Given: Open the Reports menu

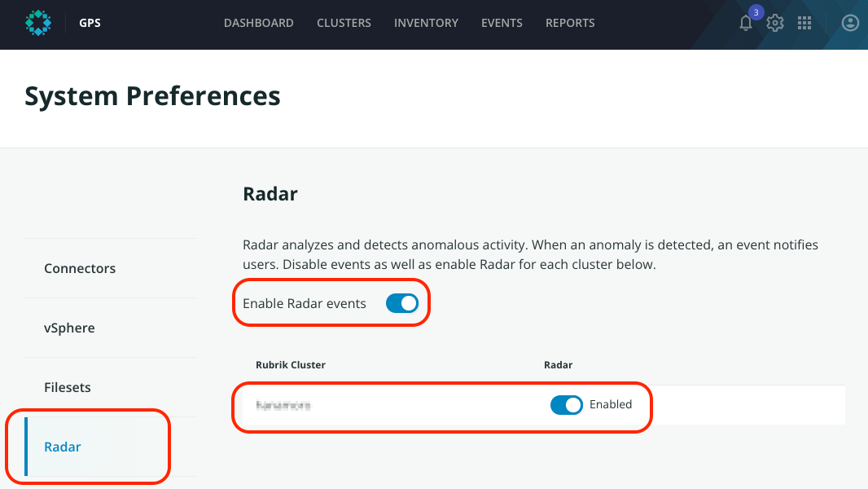Looking at the screenshot, I should [x=570, y=23].
